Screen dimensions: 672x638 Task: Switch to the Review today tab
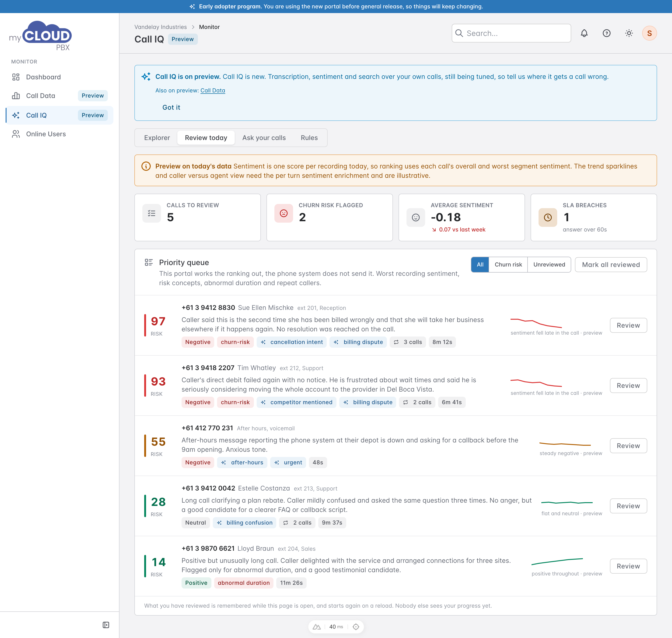pos(206,138)
